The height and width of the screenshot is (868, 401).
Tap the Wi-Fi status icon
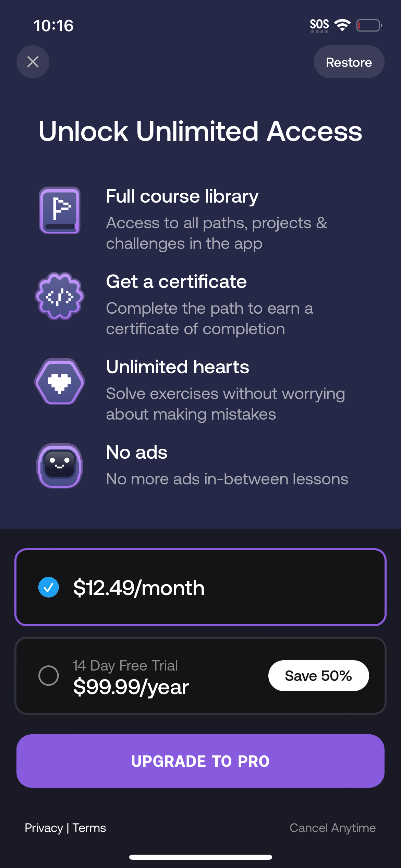tap(342, 25)
